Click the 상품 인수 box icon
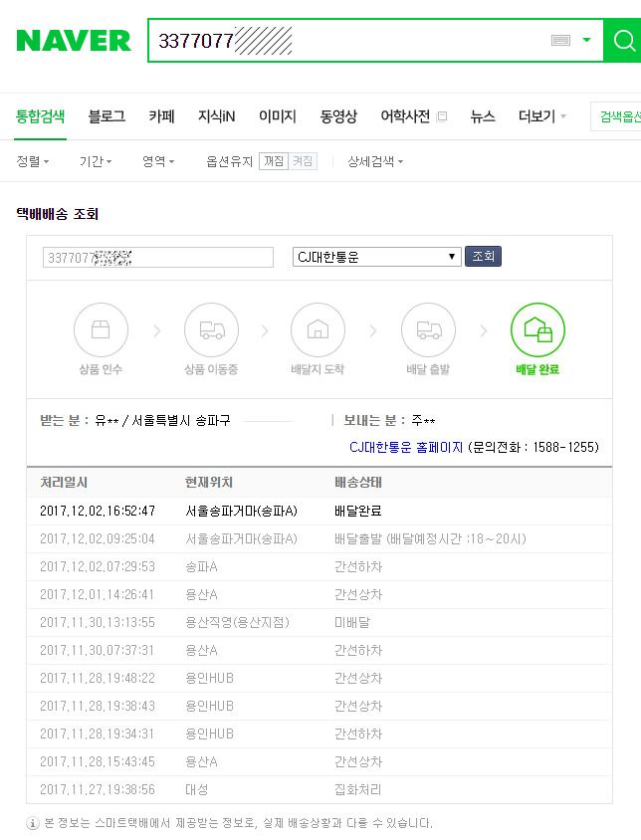641x840 pixels. pos(101,329)
